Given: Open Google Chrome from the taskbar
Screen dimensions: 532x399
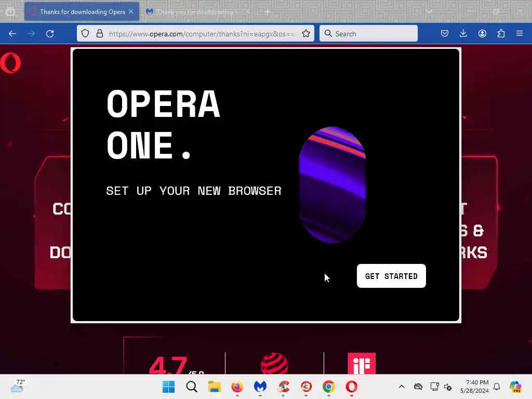Looking at the screenshot, I should (328, 387).
